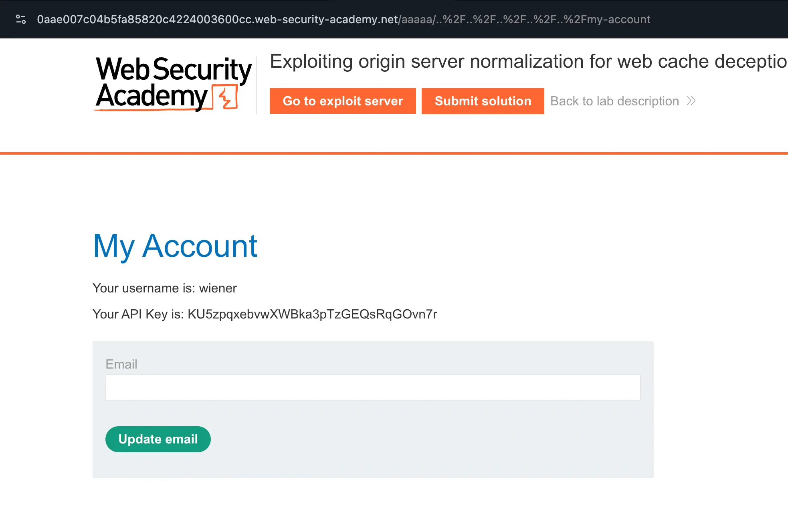Click the orange horizontal divider line
This screenshot has width=788, height=532.
click(x=394, y=153)
